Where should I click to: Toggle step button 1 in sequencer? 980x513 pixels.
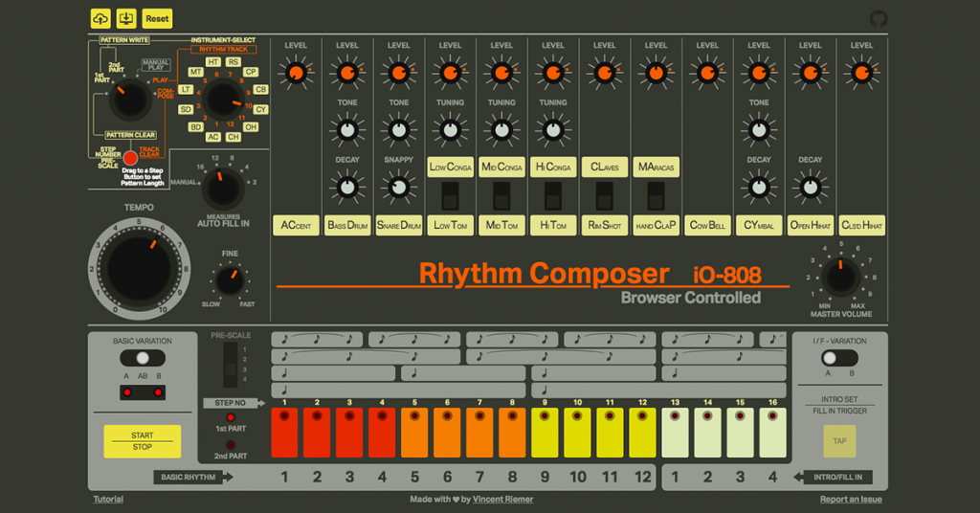click(x=284, y=432)
